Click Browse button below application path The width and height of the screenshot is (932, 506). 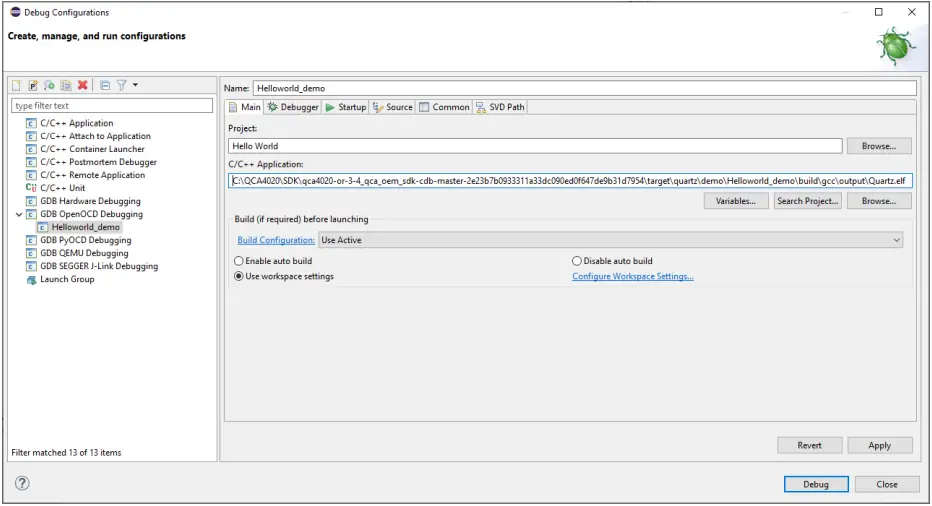(879, 201)
